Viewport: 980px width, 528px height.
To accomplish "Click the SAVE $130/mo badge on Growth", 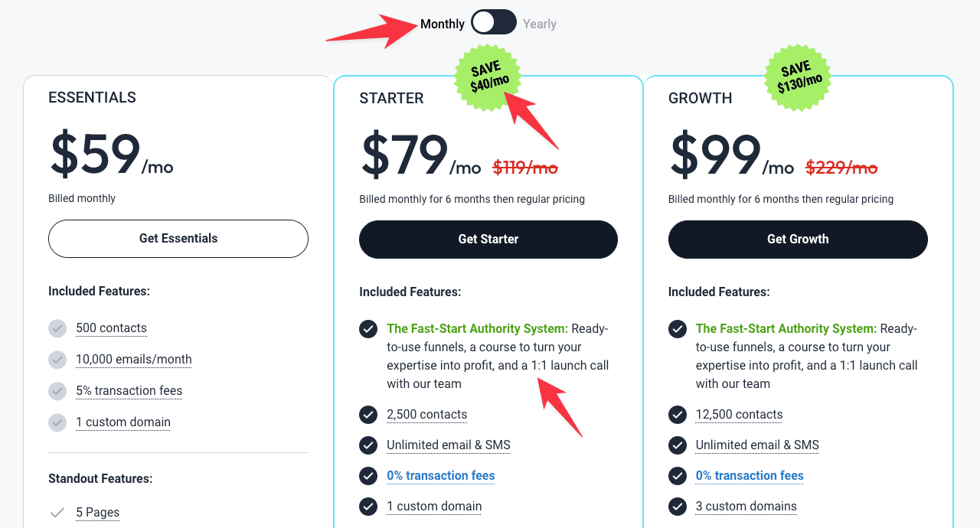I will coord(797,77).
